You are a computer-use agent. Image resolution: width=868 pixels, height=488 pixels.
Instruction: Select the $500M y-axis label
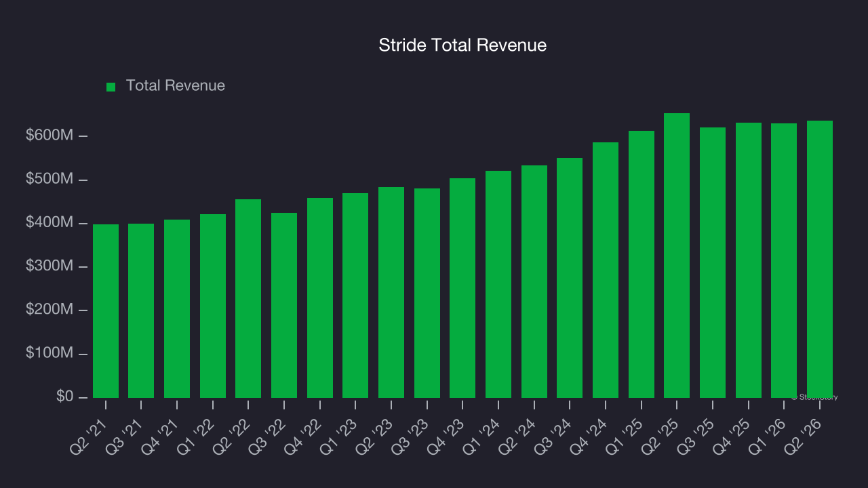(x=50, y=179)
